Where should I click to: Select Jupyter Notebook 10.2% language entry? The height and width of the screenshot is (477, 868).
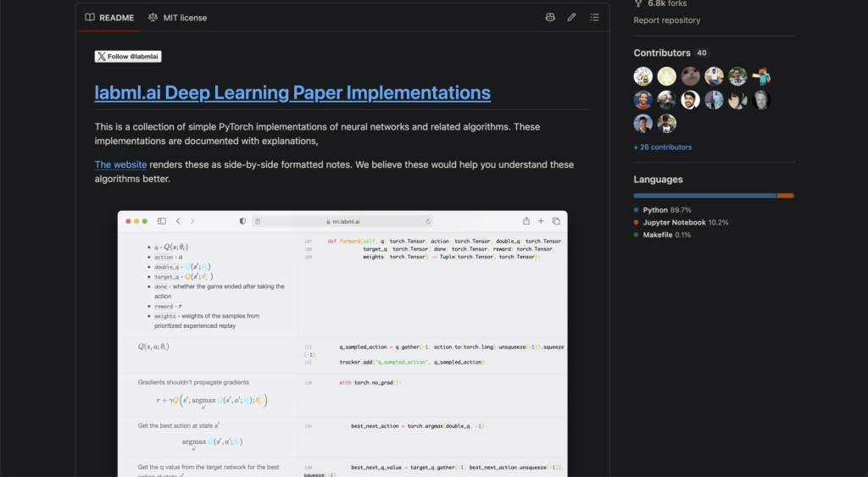point(681,223)
